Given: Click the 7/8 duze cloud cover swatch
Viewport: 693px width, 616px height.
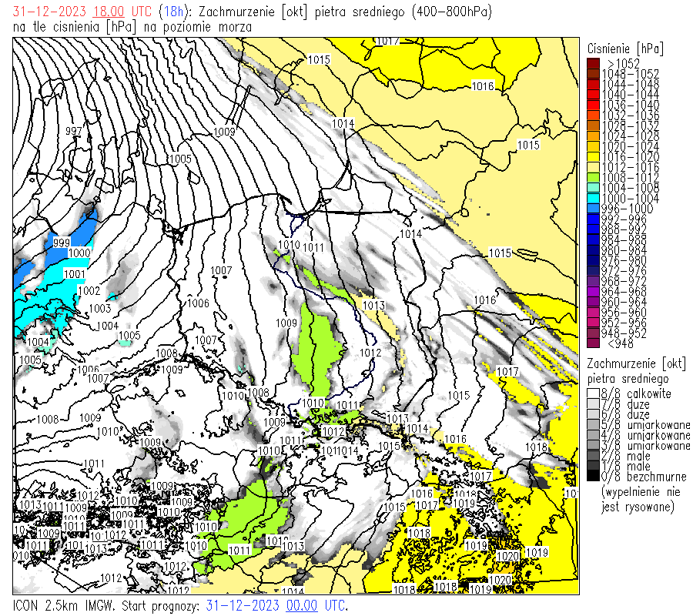Looking at the screenshot, I should 593,404.
